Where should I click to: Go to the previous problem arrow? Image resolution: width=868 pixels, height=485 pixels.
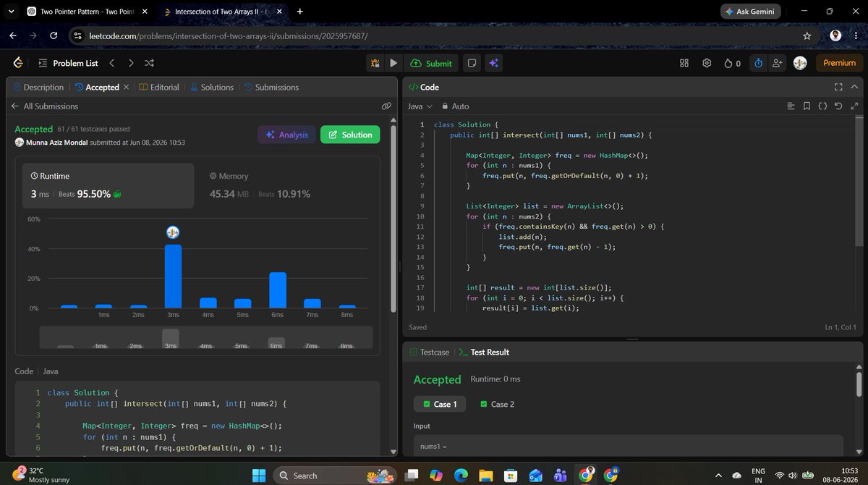[x=111, y=63]
